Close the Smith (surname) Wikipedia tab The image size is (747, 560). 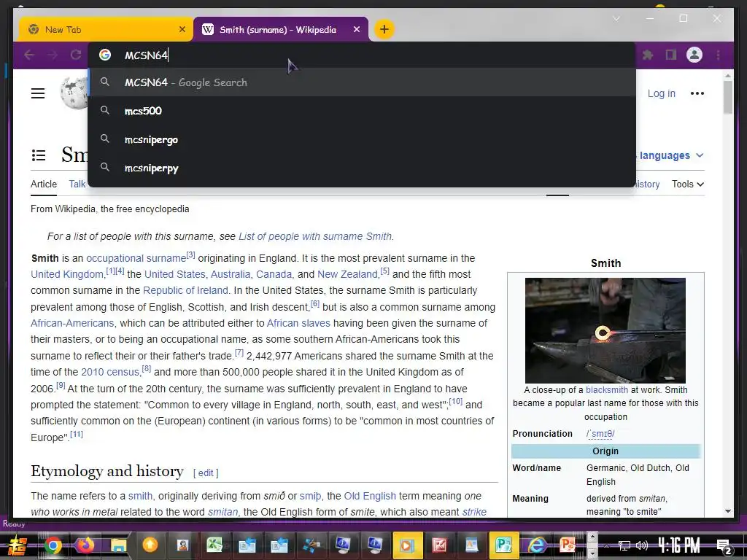pyautogui.click(x=356, y=29)
